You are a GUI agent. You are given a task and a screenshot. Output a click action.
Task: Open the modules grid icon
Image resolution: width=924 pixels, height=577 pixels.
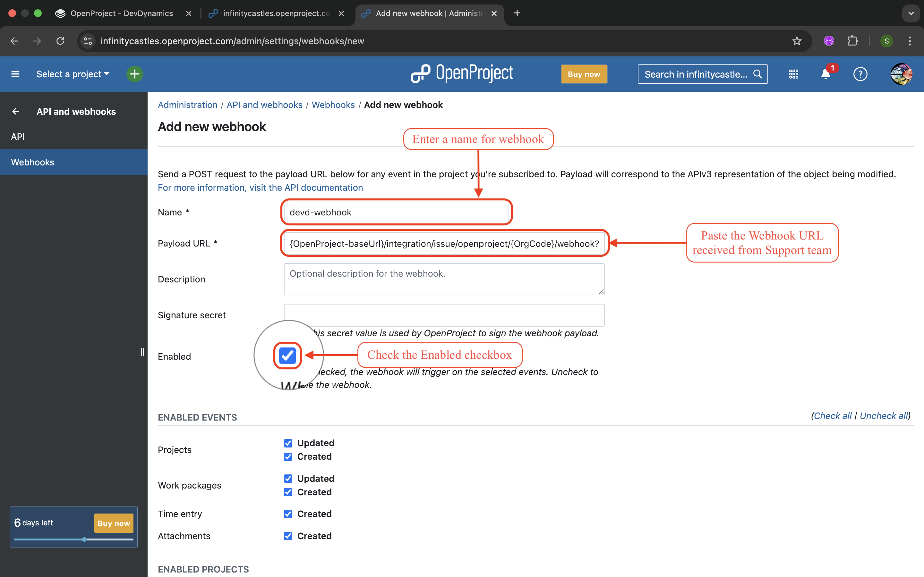(x=793, y=74)
